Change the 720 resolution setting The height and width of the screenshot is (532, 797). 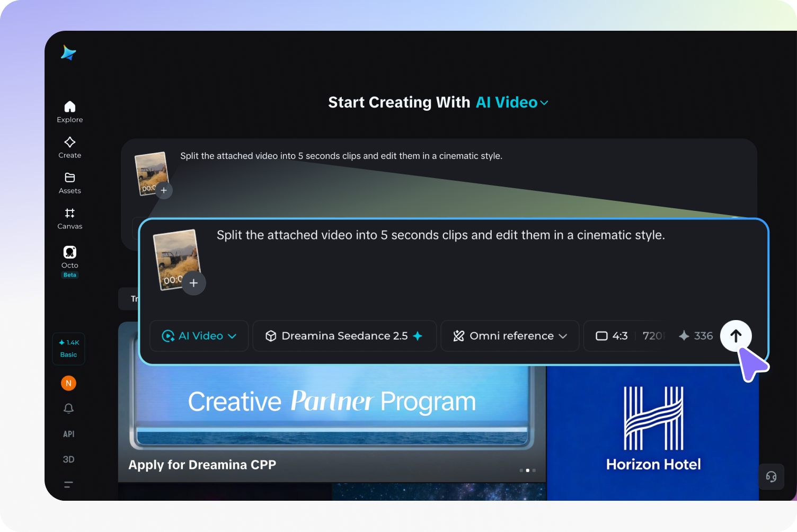[x=653, y=336]
